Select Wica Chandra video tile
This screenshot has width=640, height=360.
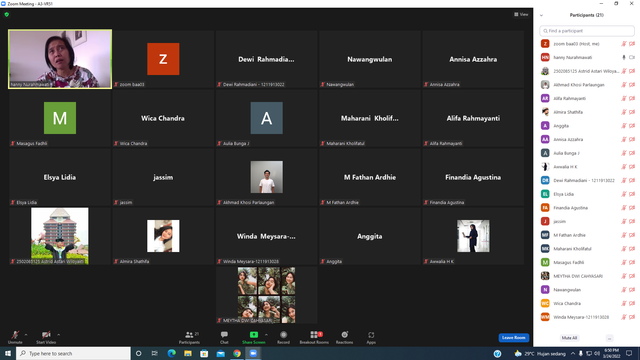pyautogui.click(x=163, y=118)
